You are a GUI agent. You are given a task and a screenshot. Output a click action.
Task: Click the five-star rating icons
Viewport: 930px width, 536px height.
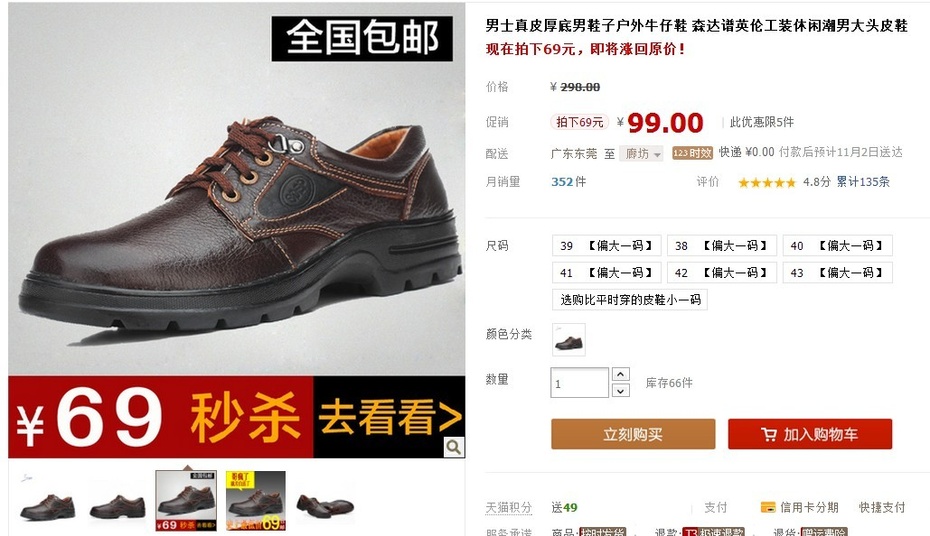[x=766, y=183]
